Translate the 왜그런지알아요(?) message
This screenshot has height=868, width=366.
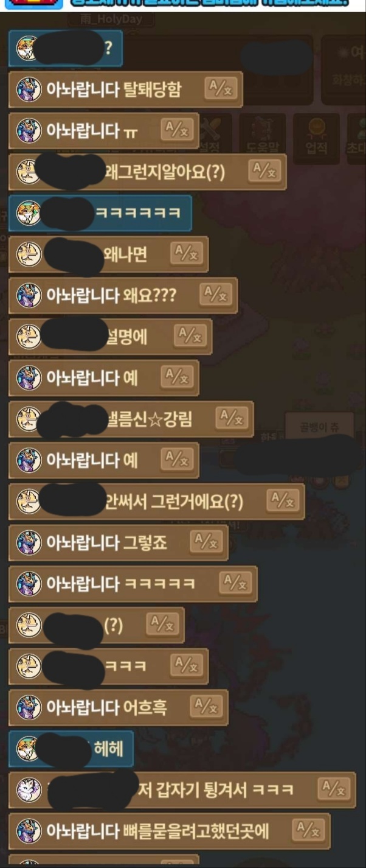[265, 171]
